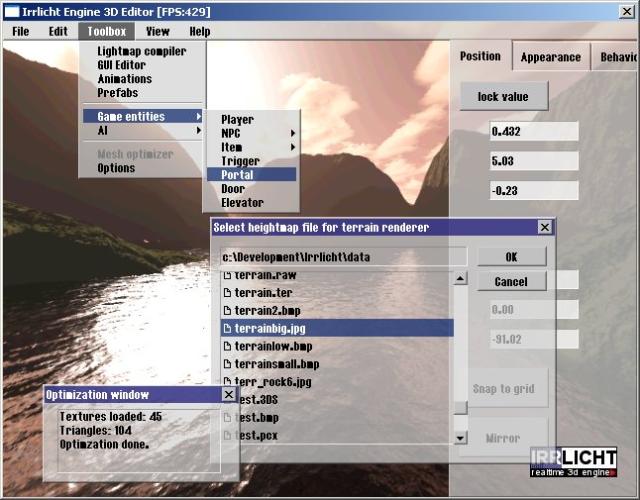Select Player game entity
The height and width of the screenshot is (500, 640).
[x=252, y=120]
